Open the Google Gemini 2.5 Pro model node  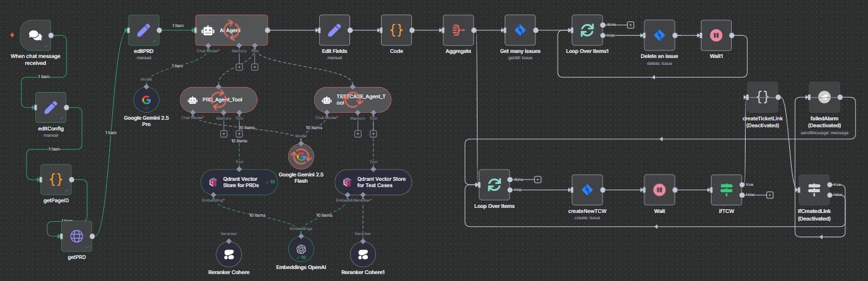[x=146, y=100]
